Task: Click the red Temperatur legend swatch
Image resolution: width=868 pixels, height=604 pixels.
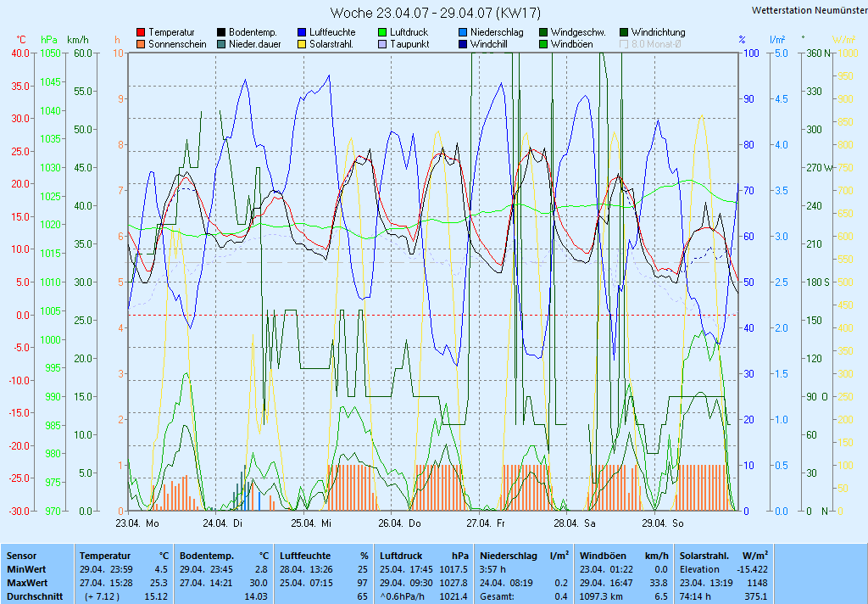Action: [x=142, y=33]
